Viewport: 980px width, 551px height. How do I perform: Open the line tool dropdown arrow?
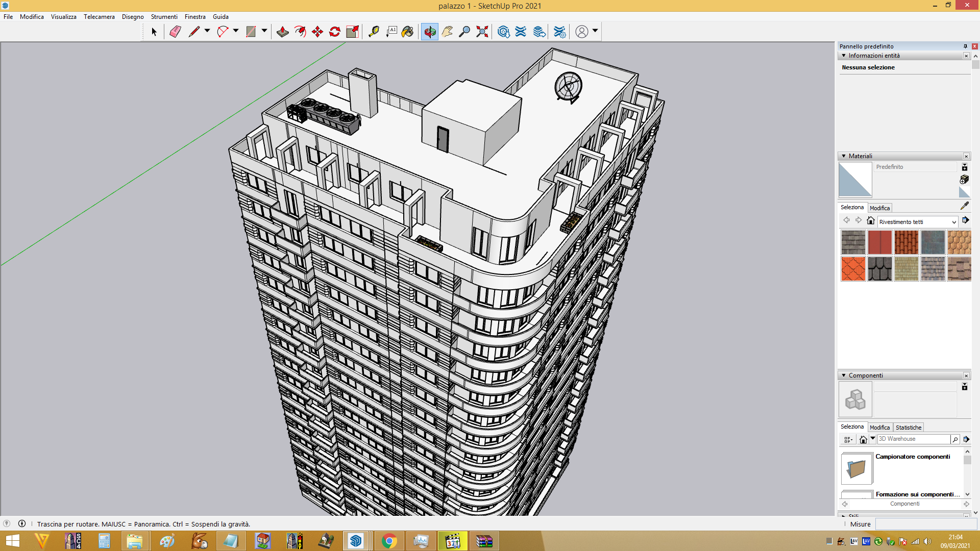point(207,31)
